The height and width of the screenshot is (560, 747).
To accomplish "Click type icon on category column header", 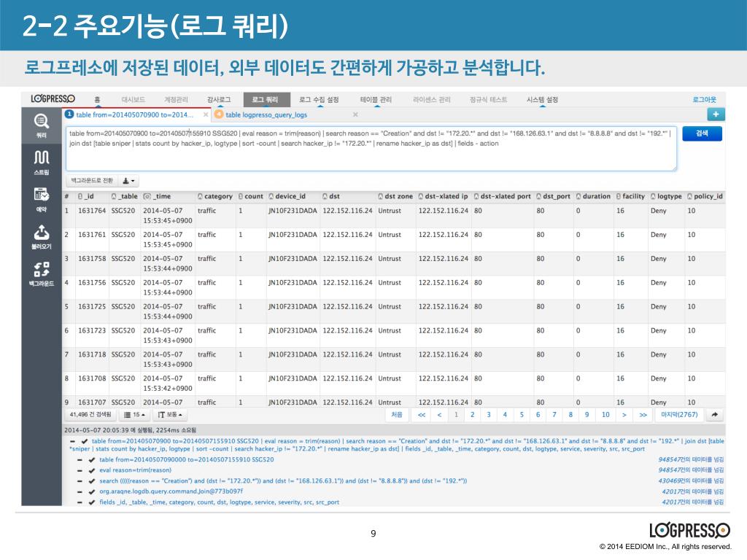I will (200, 196).
